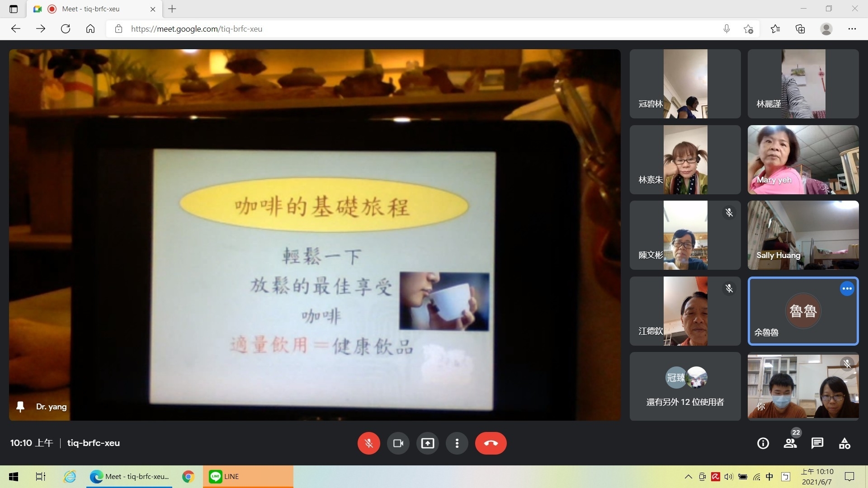Viewport: 868px width, 488px height.
Task: Open the browser profile avatar
Action: [826, 29]
